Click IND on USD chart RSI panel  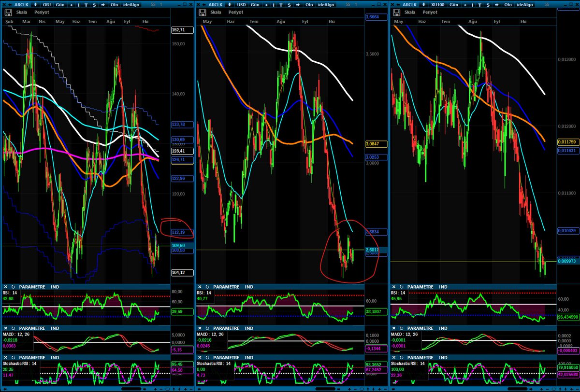click(x=249, y=287)
